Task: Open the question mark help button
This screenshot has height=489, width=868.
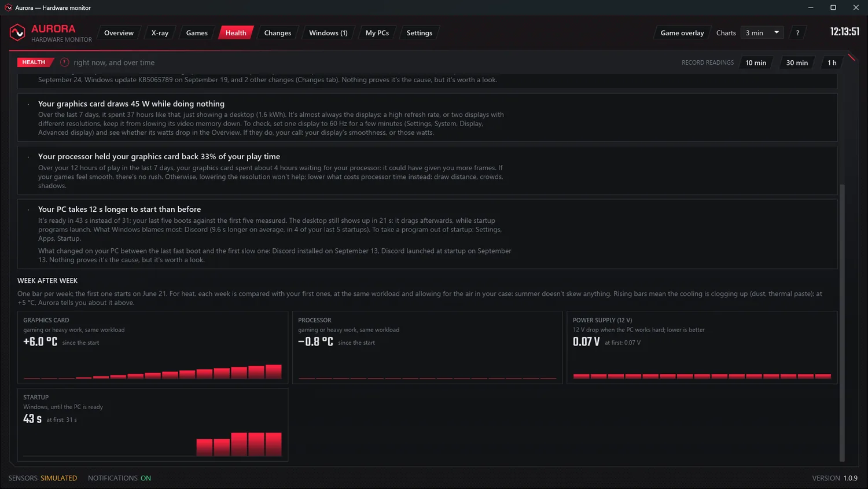Action: coord(797,33)
